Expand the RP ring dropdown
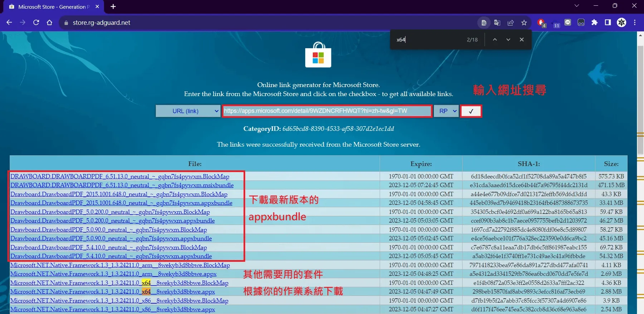The width and height of the screenshot is (644, 314). click(x=446, y=111)
